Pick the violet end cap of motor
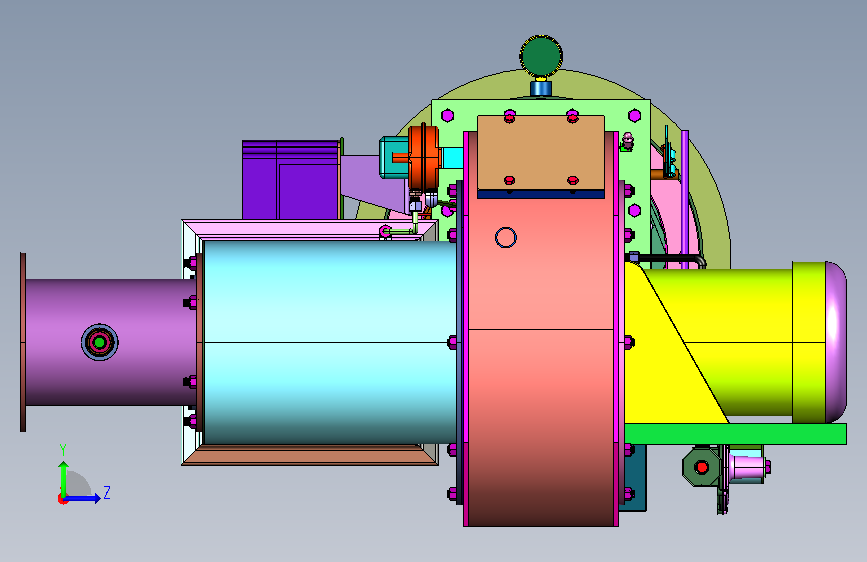This screenshot has height=562, width=867. coord(836,342)
